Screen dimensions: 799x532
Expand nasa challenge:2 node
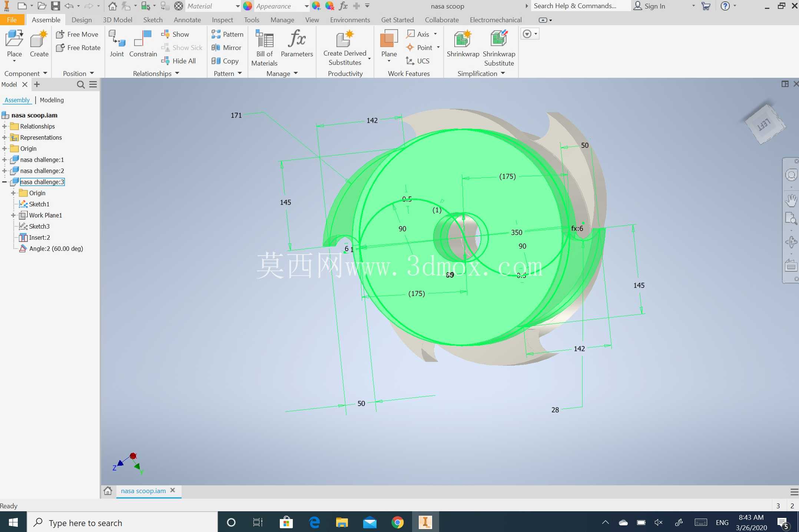(4, 171)
